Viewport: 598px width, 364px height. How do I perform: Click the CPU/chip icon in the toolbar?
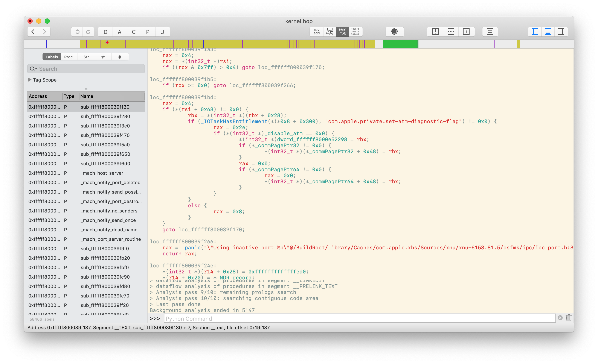(x=393, y=31)
